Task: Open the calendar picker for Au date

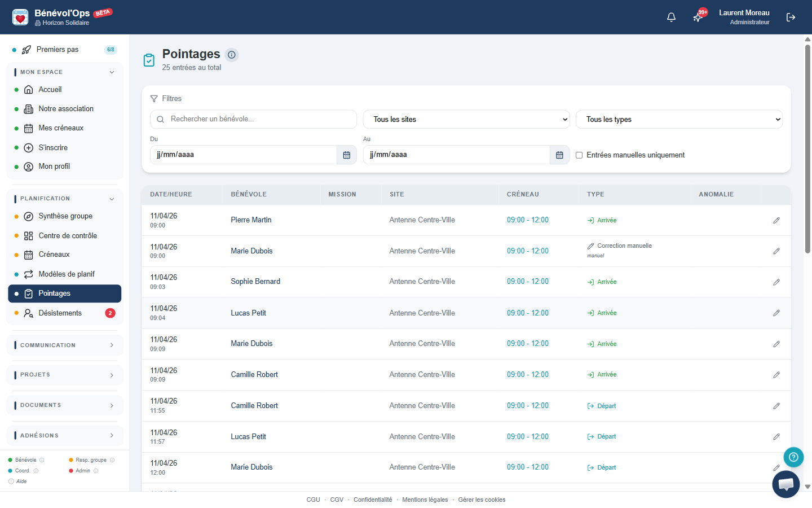Action: click(559, 155)
